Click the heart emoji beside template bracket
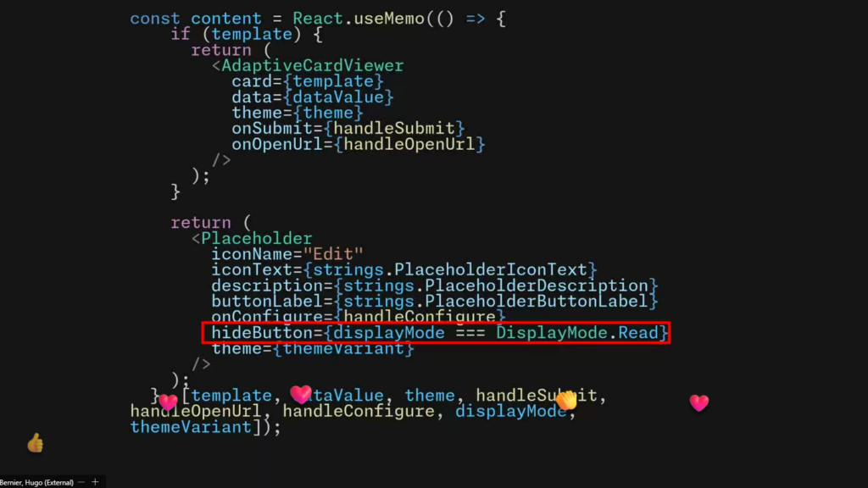Image resolution: width=868 pixels, height=488 pixels. click(x=169, y=402)
